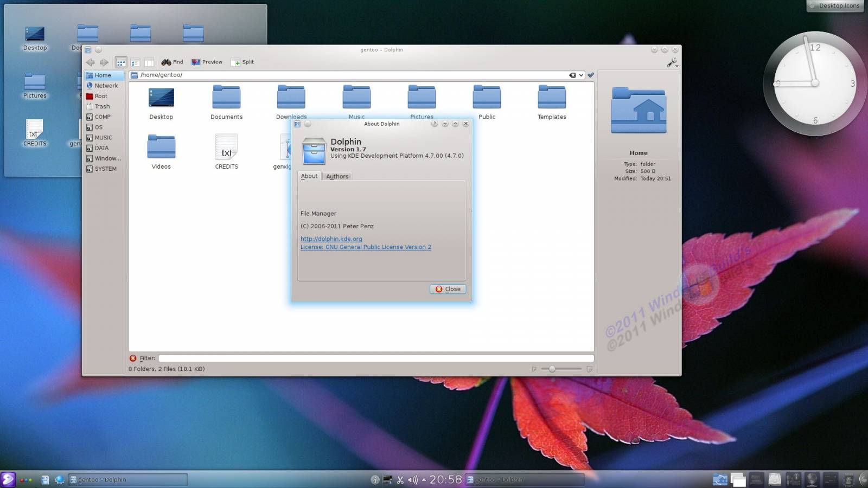Open Find with the binoculars icon
Image resolution: width=868 pixels, height=488 pixels.
173,62
